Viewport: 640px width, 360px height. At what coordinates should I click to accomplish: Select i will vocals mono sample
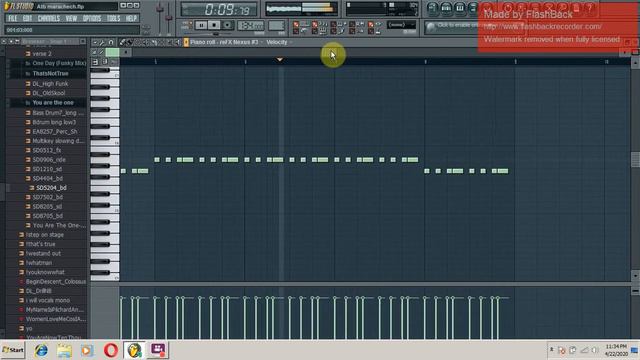pos(48,300)
